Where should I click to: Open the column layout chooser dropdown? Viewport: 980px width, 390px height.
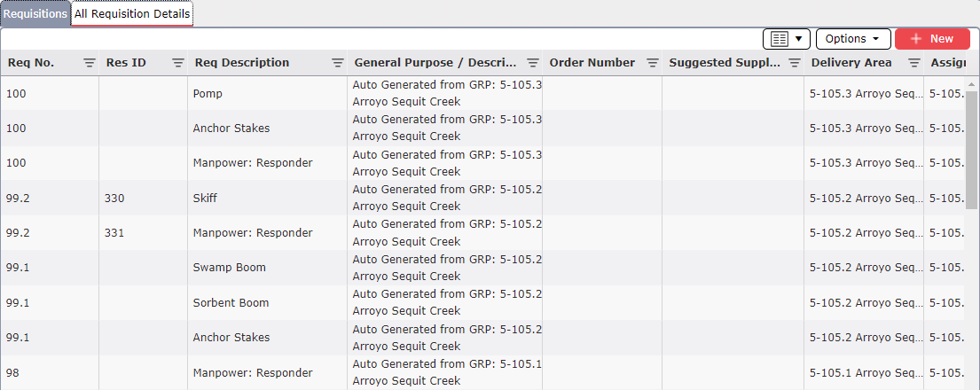point(787,39)
